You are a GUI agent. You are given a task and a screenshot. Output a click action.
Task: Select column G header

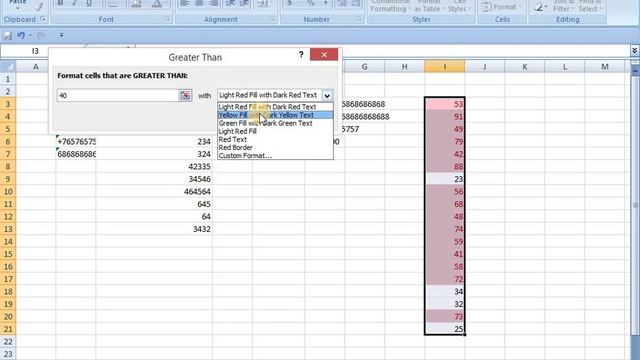coord(364,67)
